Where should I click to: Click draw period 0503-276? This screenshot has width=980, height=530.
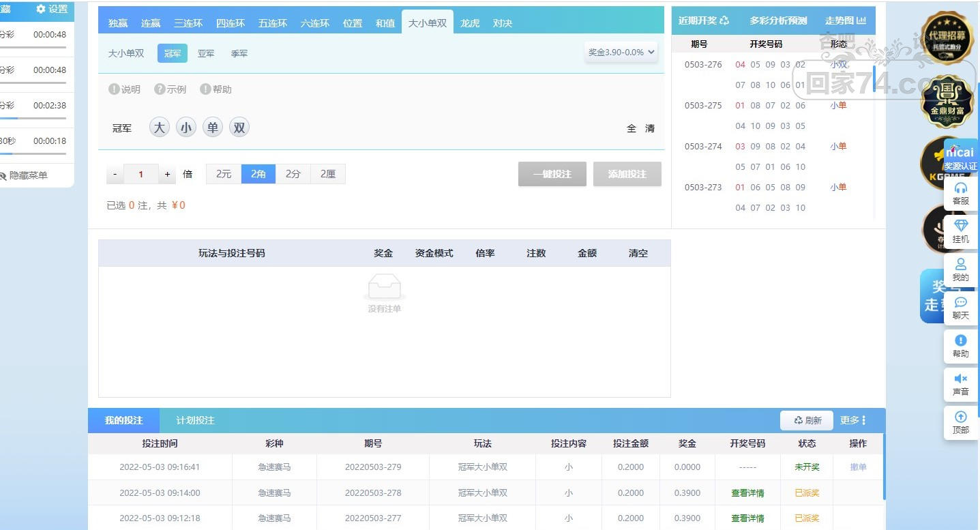[703, 65]
